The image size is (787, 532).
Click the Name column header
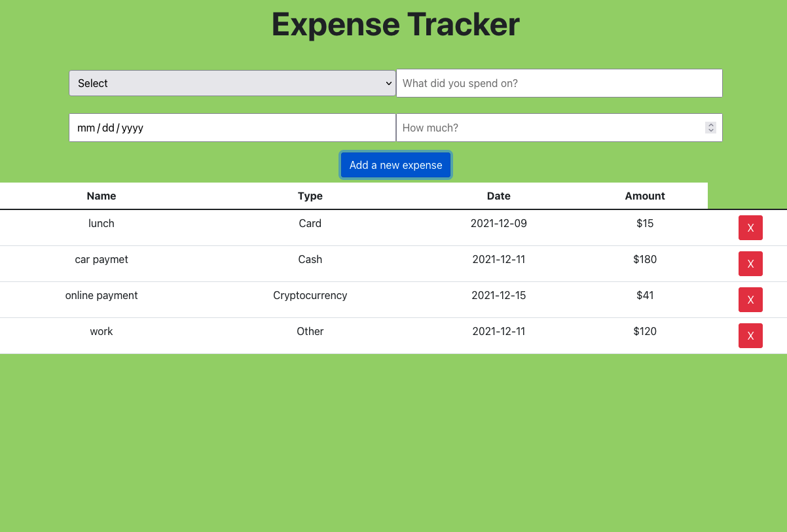click(x=101, y=196)
